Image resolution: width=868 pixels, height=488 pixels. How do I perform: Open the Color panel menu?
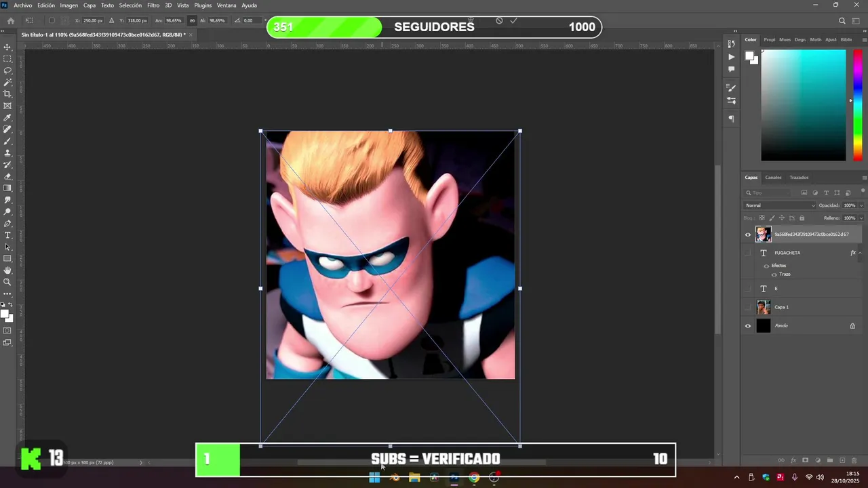point(864,40)
